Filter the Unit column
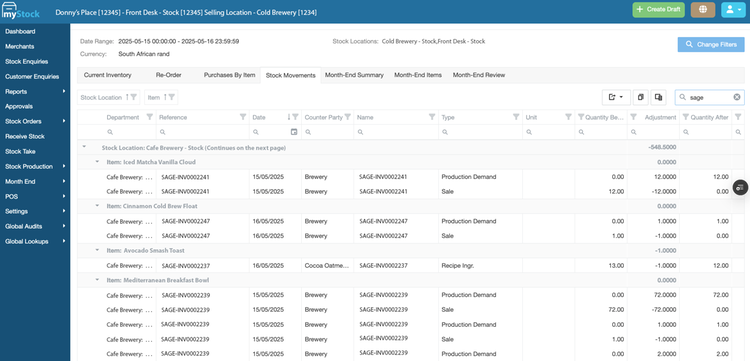The width and height of the screenshot is (750, 361). pos(568,117)
